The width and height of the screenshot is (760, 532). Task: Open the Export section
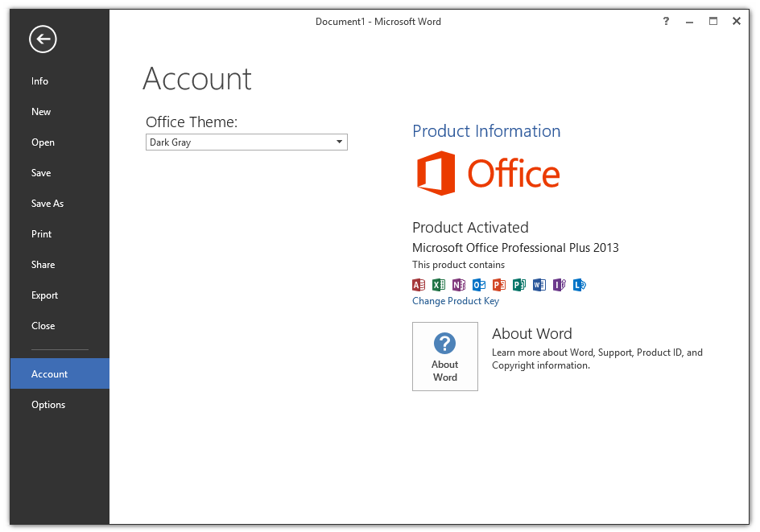(45, 295)
